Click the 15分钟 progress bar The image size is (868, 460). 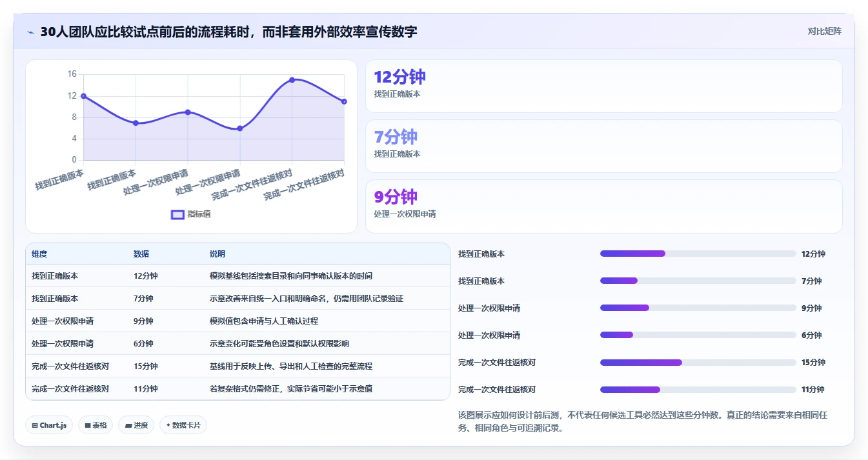[x=698, y=362]
